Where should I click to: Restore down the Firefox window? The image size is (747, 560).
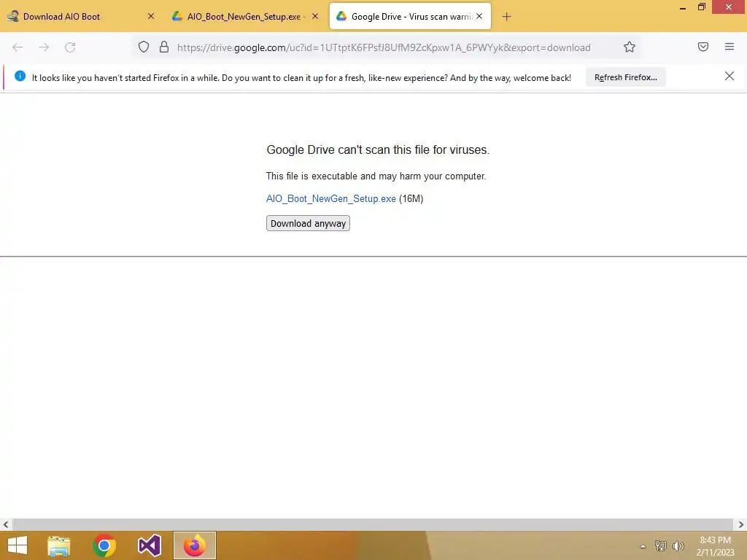click(x=702, y=7)
